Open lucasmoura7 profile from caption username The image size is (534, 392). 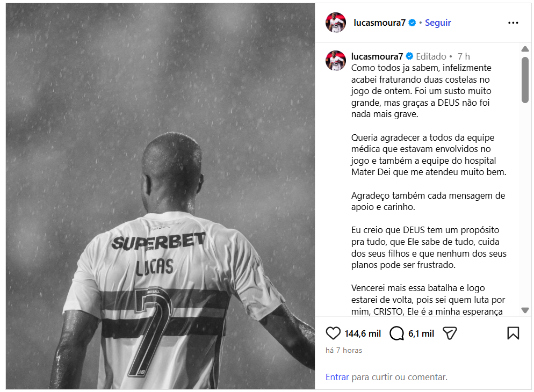pos(377,56)
